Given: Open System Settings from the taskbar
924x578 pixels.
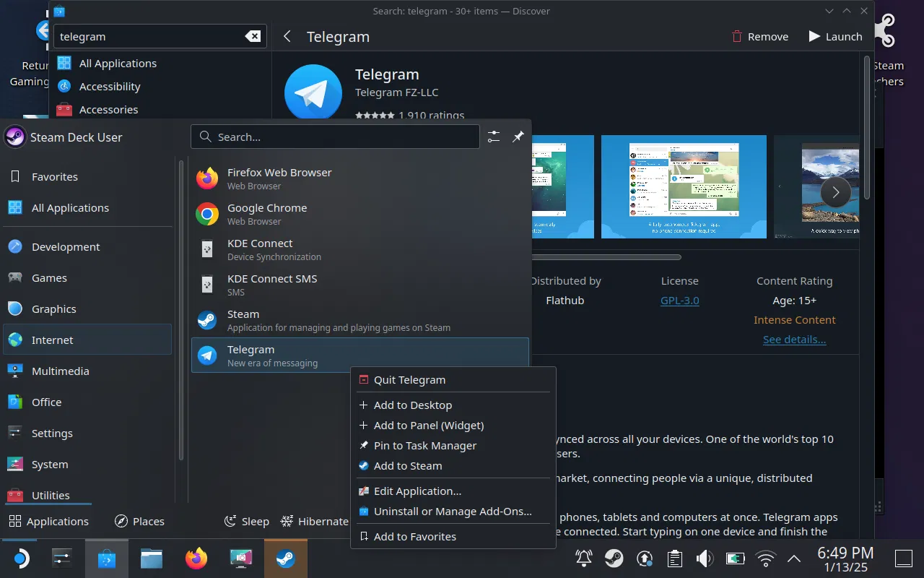Looking at the screenshot, I should (x=62, y=558).
